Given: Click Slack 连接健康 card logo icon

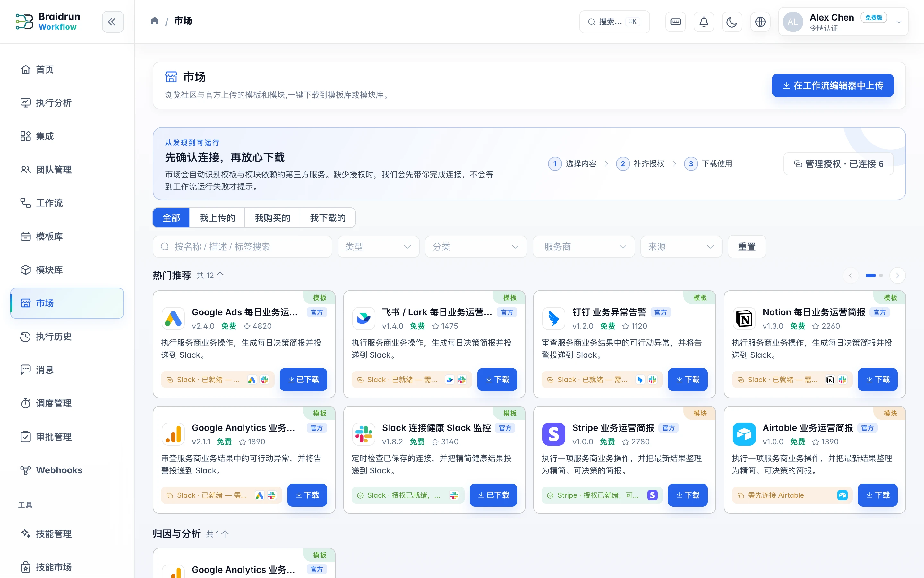Looking at the screenshot, I should pyautogui.click(x=363, y=434).
